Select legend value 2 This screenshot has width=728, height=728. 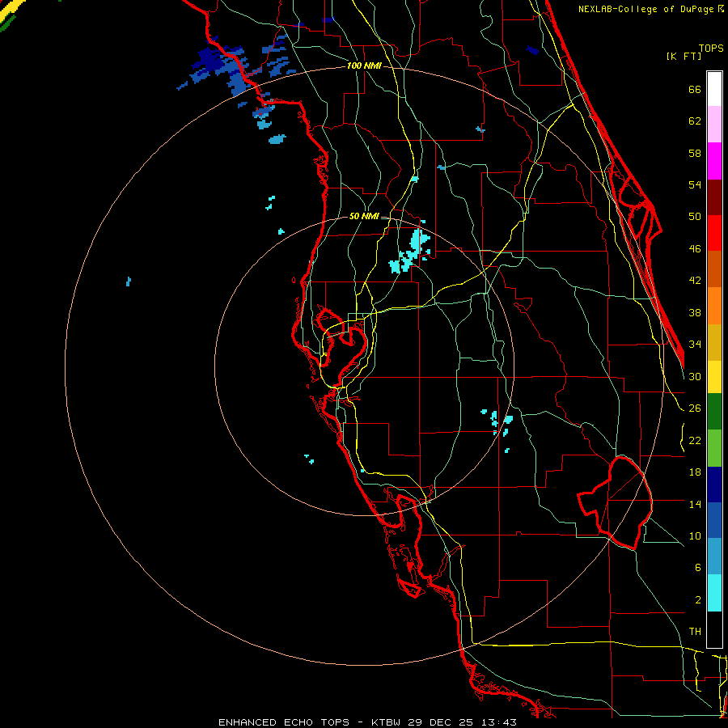tap(697, 600)
